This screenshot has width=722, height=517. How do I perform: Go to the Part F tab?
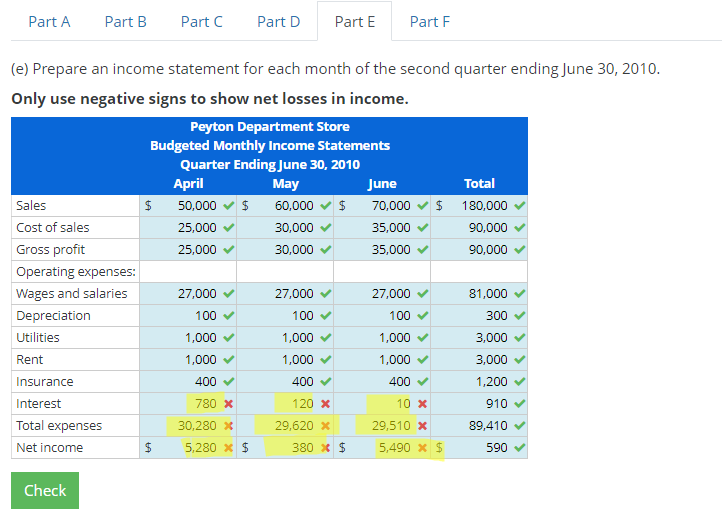[430, 22]
